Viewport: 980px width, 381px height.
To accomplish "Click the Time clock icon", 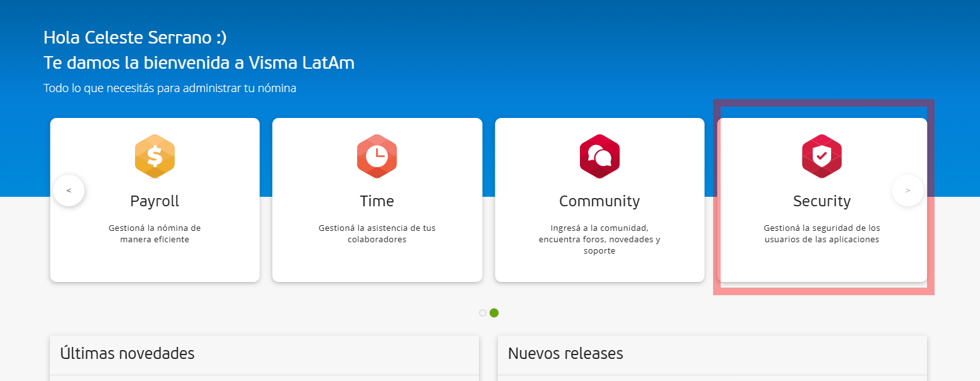I will (x=377, y=156).
